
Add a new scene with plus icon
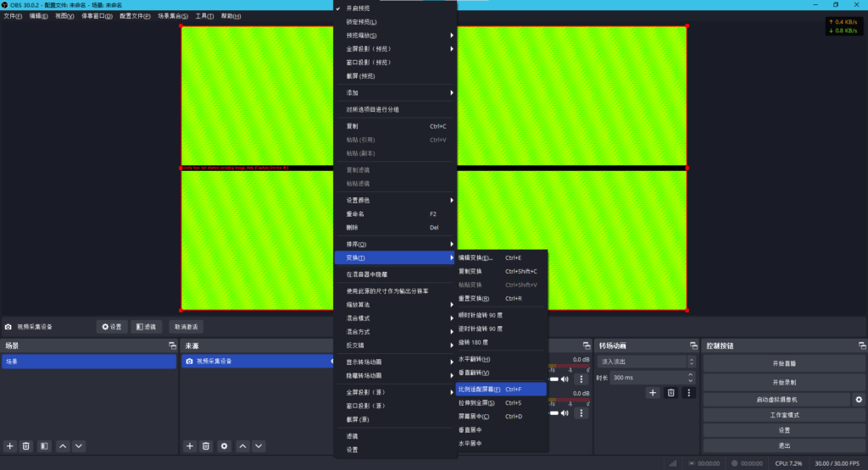pos(10,445)
